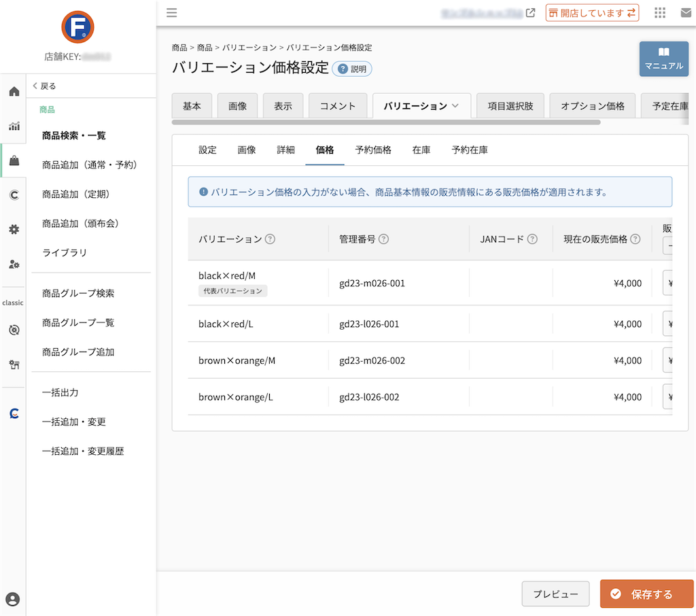Click the 代表バリエーション badge

point(232,291)
